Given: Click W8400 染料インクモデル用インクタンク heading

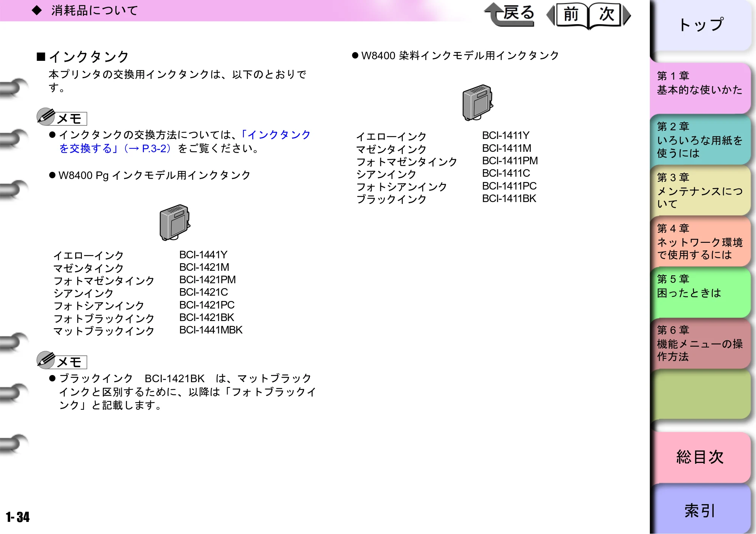Looking at the screenshot, I should 460,56.
